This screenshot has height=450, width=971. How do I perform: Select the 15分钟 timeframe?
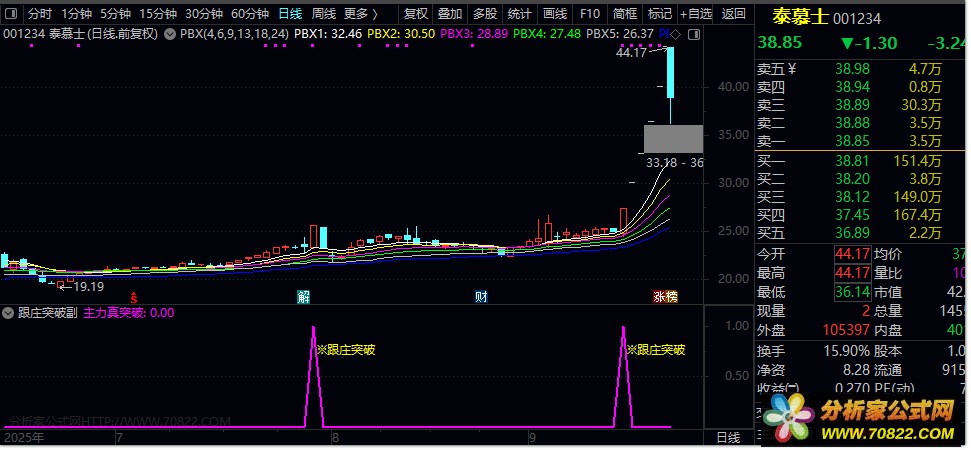(158, 14)
